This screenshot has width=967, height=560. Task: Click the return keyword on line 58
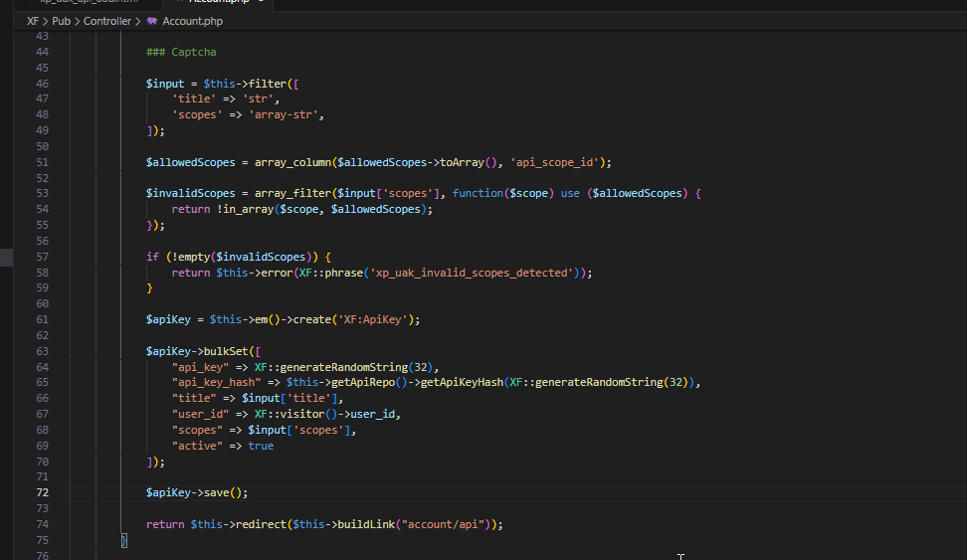(191, 273)
